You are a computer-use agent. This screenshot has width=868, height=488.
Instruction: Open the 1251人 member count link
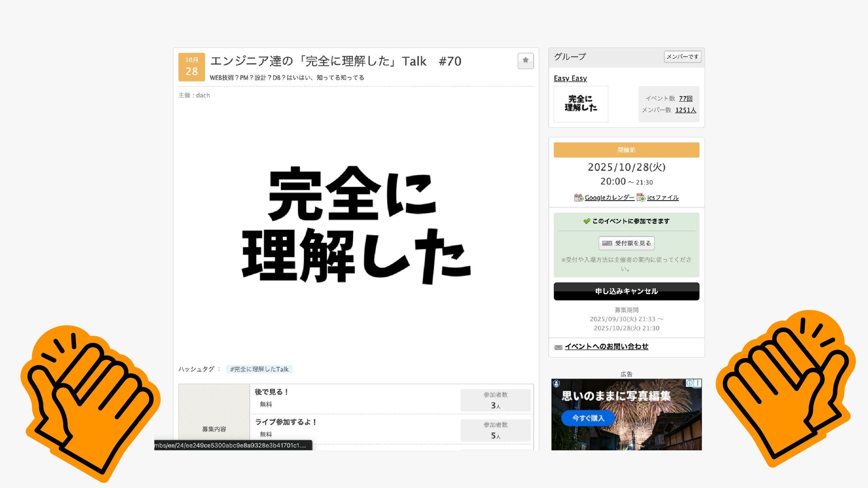click(x=685, y=110)
